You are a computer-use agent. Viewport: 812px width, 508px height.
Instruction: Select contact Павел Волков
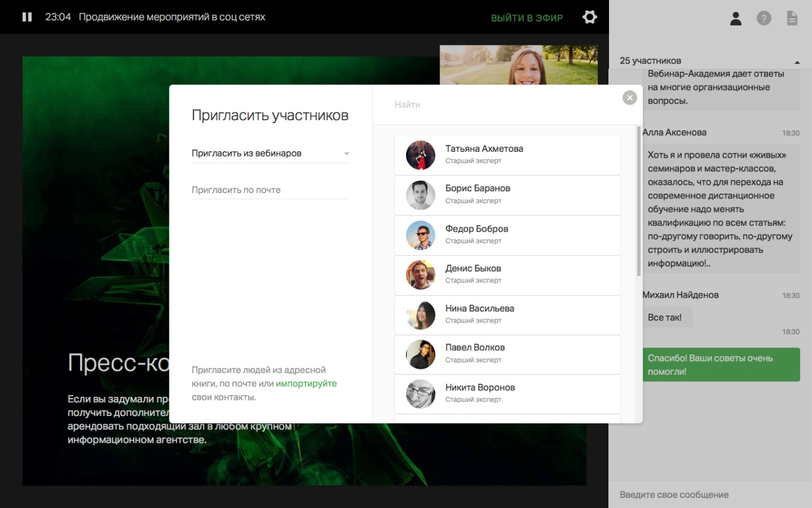(507, 354)
